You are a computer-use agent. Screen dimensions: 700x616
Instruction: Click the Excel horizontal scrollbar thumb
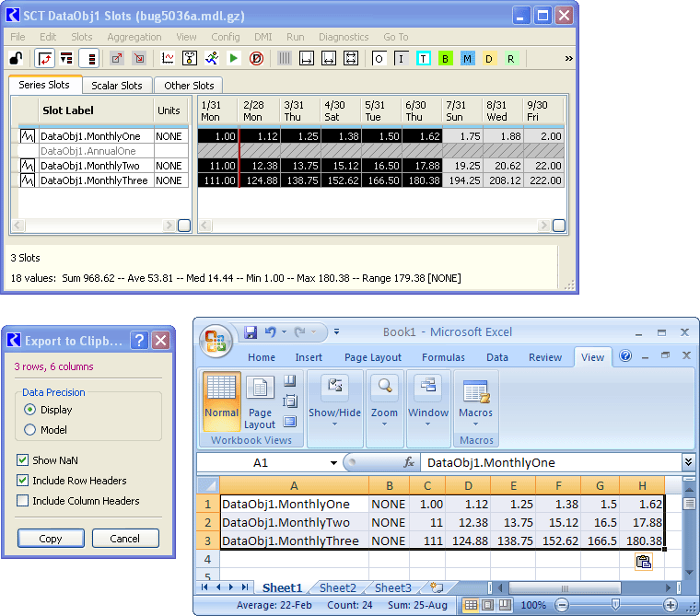pos(565,587)
